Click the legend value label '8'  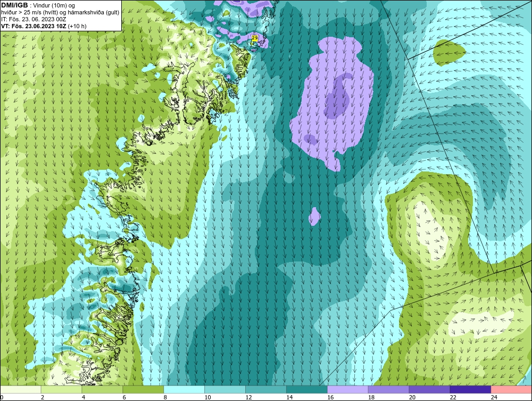tap(165, 397)
